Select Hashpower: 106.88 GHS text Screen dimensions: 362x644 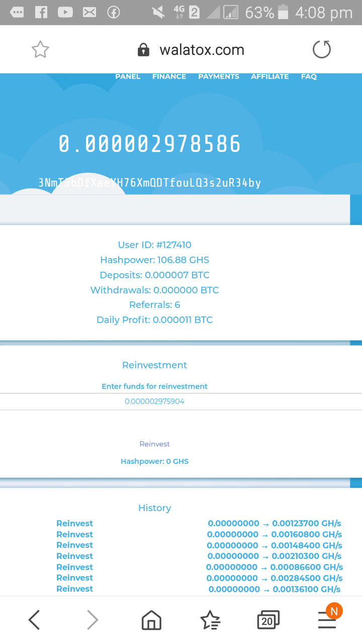[154, 260]
